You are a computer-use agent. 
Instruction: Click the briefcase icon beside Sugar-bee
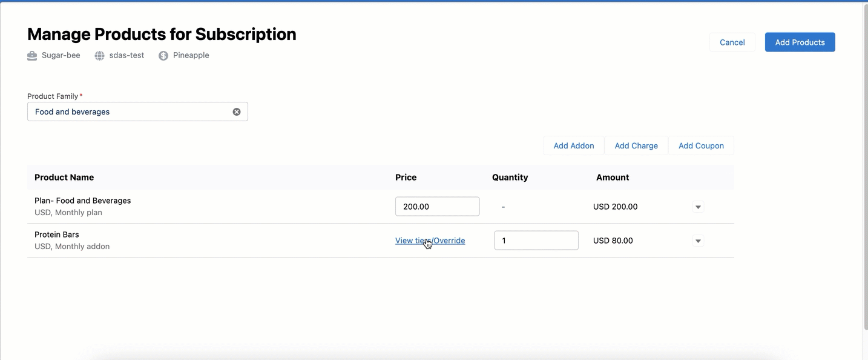pyautogui.click(x=32, y=56)
